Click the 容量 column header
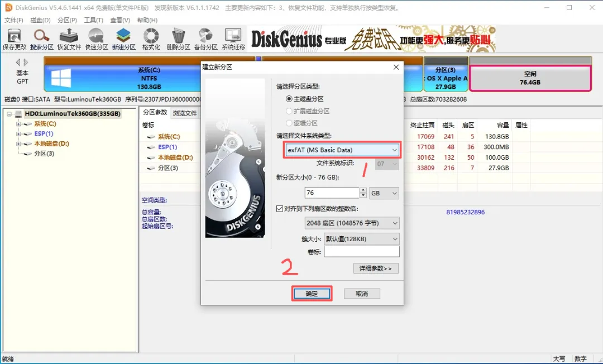603x364 pixels. pos(503,125)
